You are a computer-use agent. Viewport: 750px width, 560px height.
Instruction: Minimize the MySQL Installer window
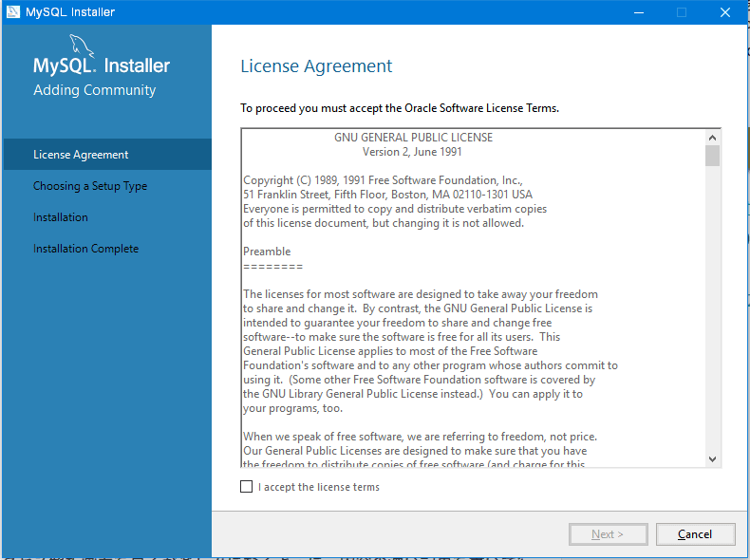tap(638, 12)
